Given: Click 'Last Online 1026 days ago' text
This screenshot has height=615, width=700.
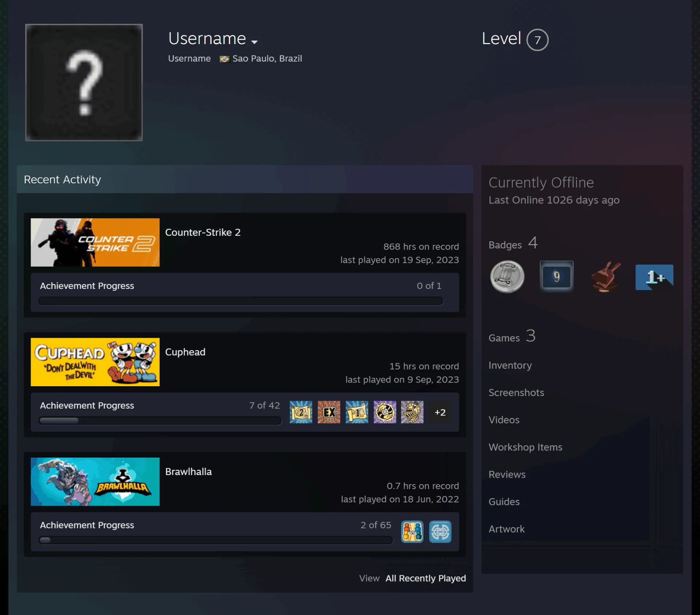Looking at the screenshot, I should point(554,200).
